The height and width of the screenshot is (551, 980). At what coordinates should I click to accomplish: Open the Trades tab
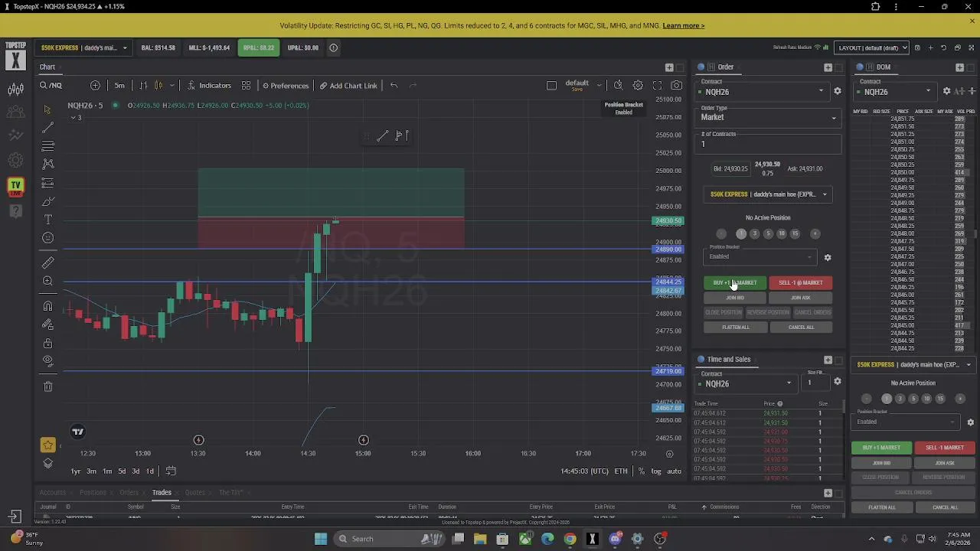pos(162,492)
